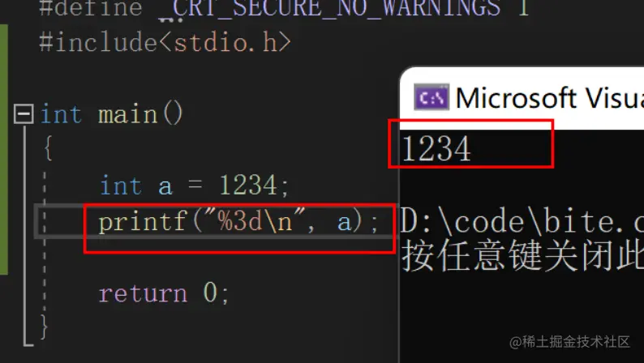Click the main function name
Viewport: 644px width, 363px height.
(127, 114)
